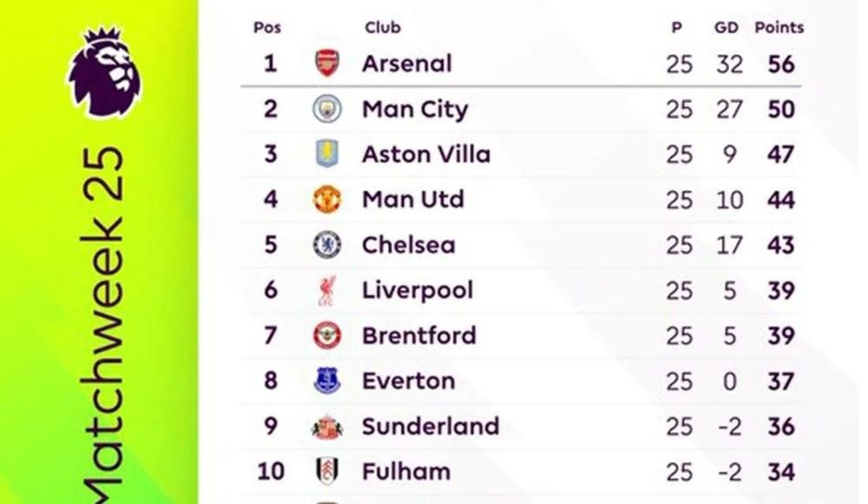Screen dimensions: 868x504
Task: Select the Club column header
Action: point(382,28)
